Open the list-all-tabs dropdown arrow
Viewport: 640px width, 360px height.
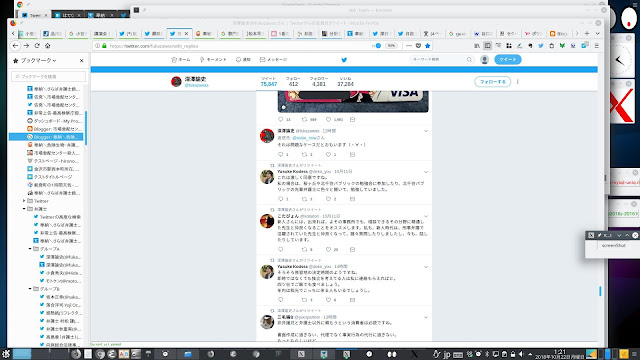tap(598, 33)
